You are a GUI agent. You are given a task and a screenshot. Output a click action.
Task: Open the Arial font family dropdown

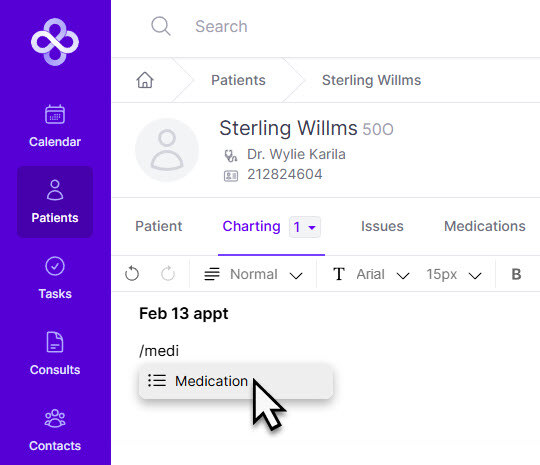pos(371,274)
